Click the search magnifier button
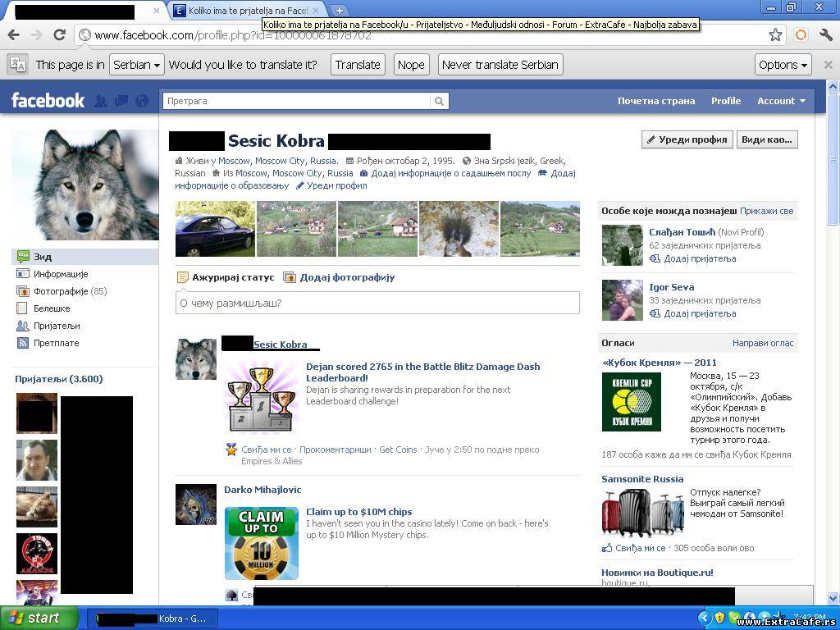 coord(440,101)
